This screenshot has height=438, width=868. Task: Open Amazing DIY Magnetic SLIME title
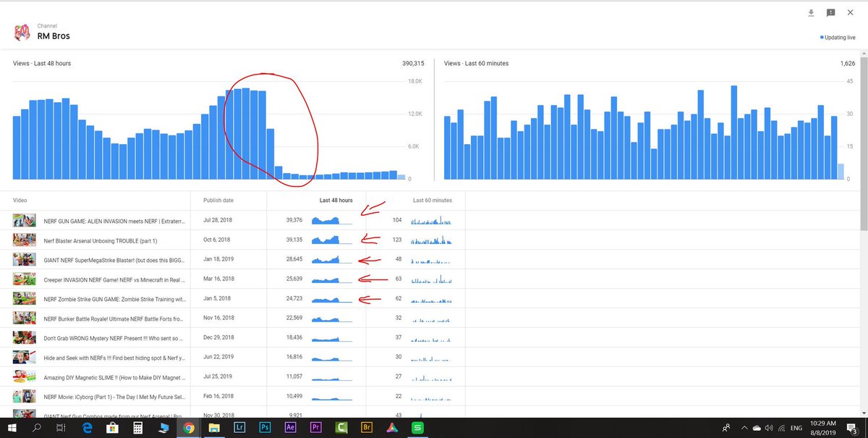click(114, 376)
